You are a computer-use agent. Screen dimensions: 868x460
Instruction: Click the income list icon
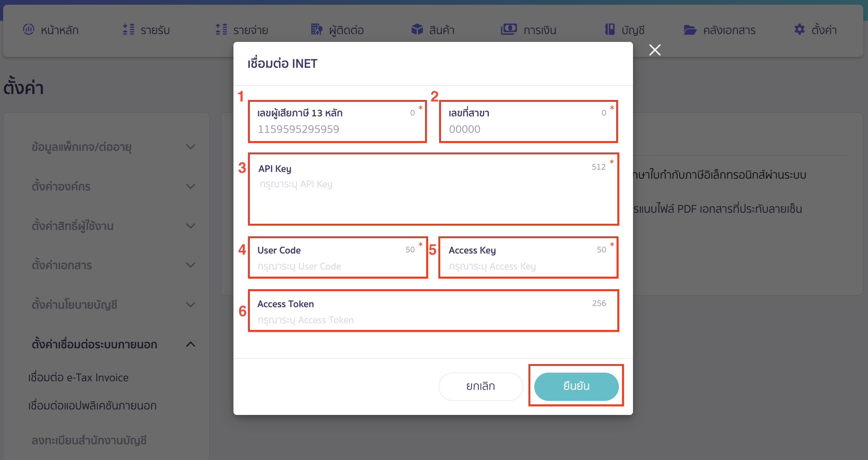[128, 29]
